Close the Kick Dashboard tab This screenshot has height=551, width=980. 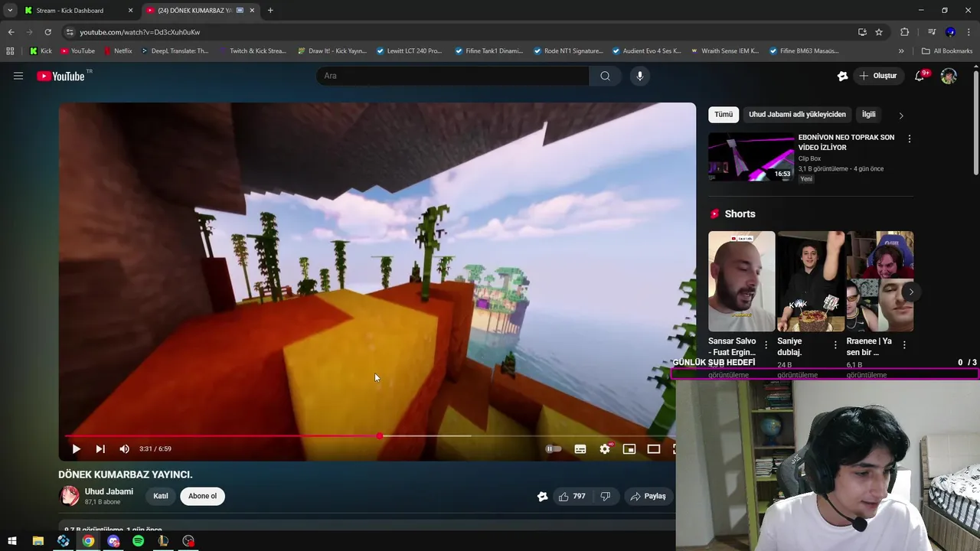130,11
